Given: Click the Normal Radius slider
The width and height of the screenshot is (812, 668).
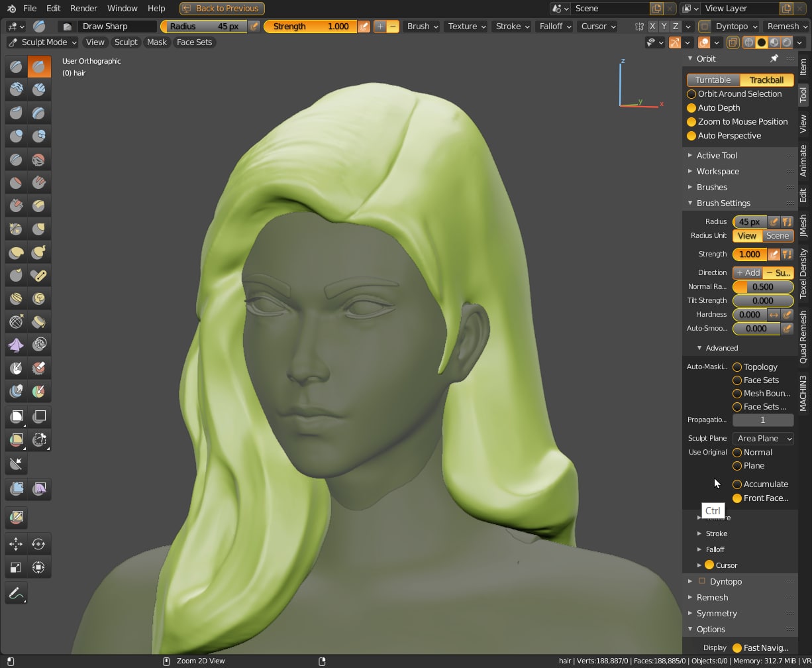Looking at the screenshot, I should [763, 287].
